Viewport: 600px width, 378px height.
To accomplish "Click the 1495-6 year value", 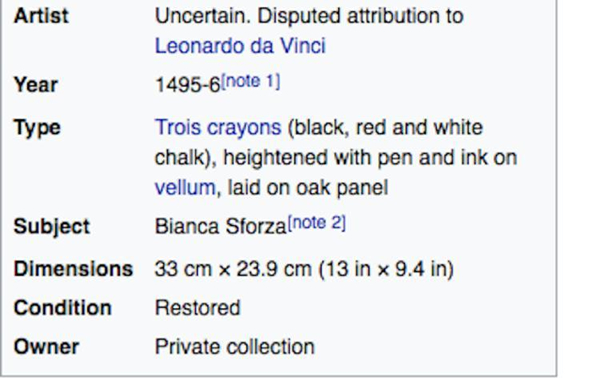I will [x=188, y=85].
